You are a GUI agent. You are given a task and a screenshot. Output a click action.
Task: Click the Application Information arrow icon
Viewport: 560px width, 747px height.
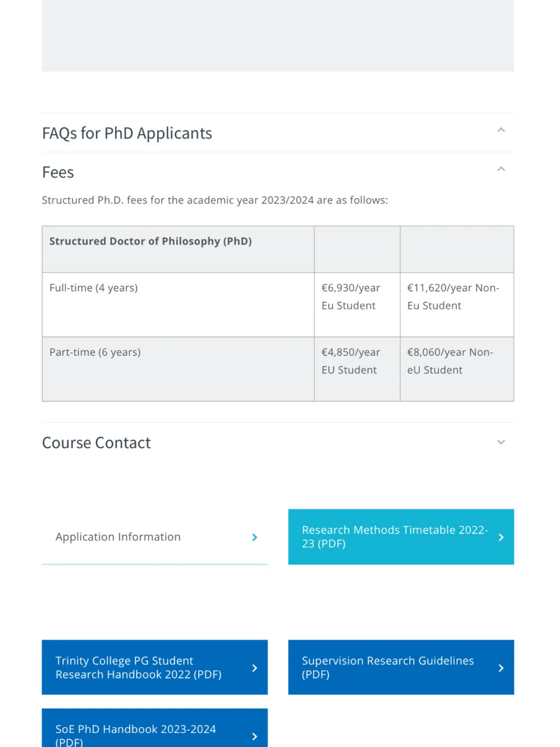tap(255, 537)
